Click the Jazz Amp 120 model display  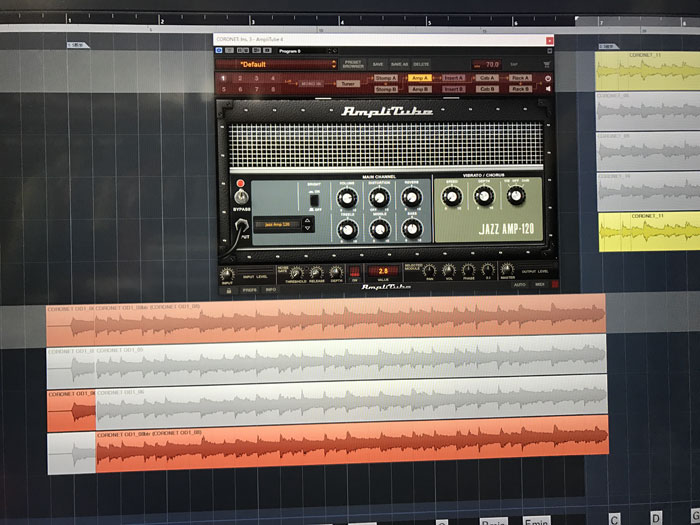tap(278, 224)
